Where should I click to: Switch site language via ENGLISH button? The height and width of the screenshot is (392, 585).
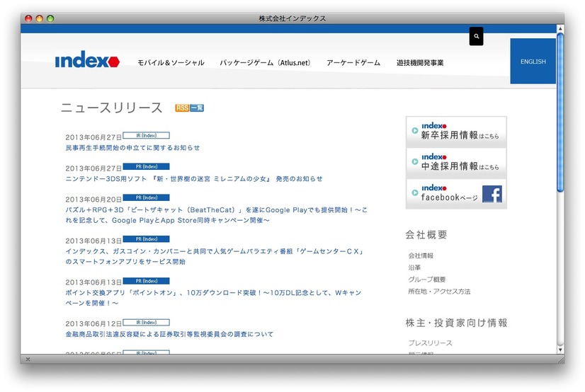click(x=533, y=61)
